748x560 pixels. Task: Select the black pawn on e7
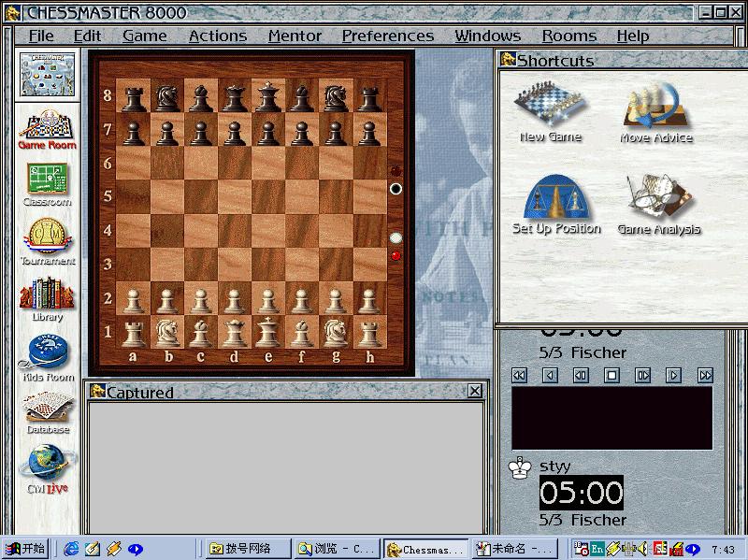(x=268, y=133)
